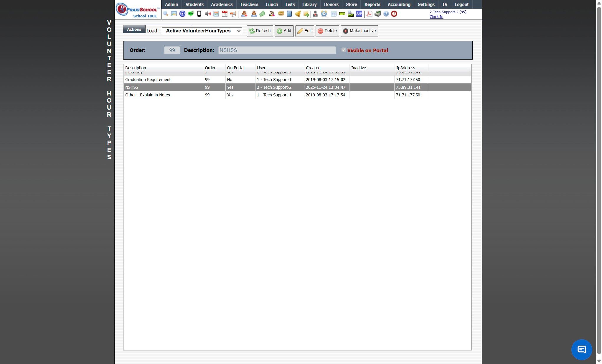Click the green chat bubble icon

[191, 14]
